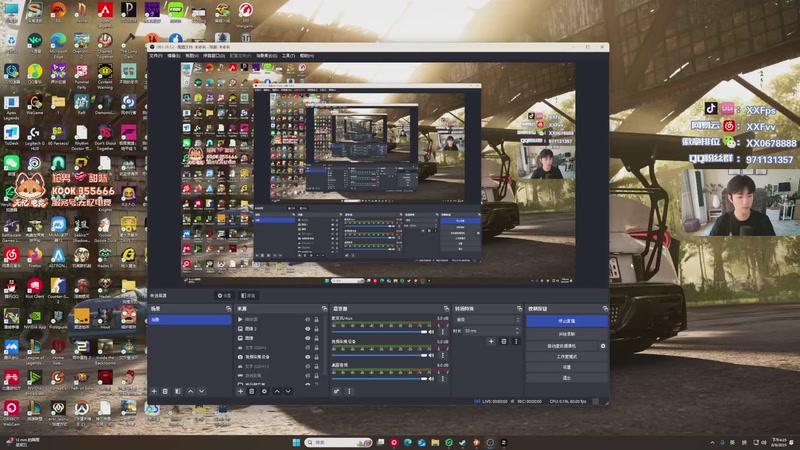Move the source up with the Sources up arrow
The height and width of the screenshot is (450, 800).
(x=277, y=391)
